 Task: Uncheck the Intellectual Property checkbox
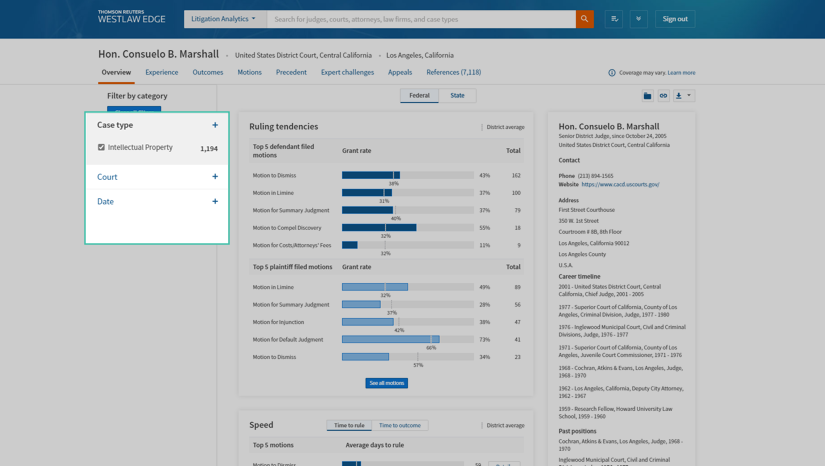coord(101,148)
